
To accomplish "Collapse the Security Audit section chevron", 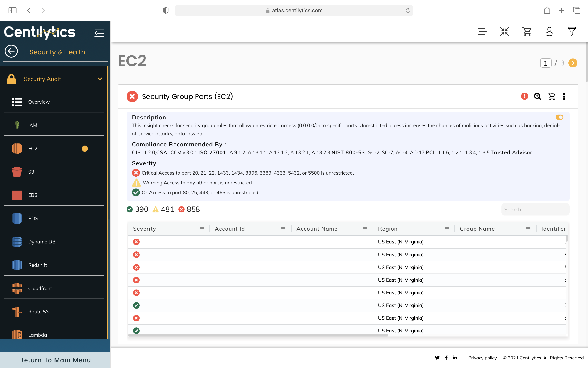I will [100, 79].
